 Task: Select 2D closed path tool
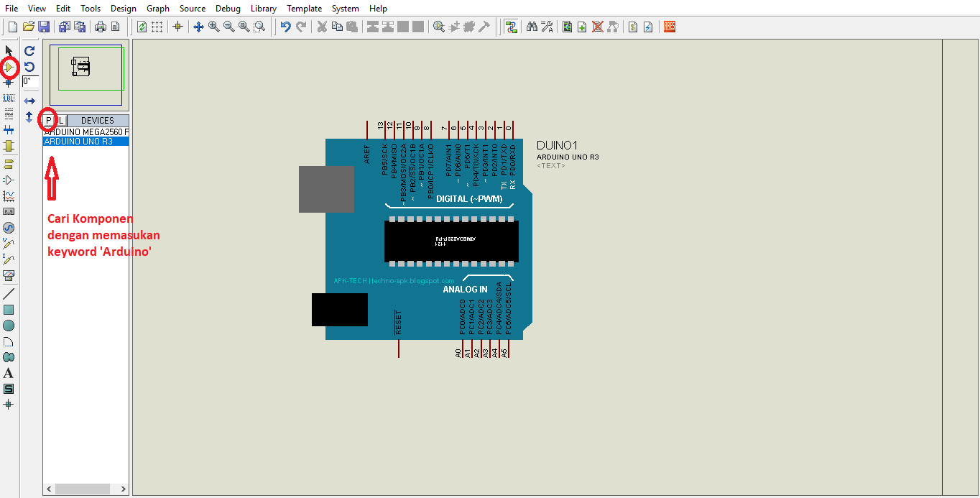(9, 357)
